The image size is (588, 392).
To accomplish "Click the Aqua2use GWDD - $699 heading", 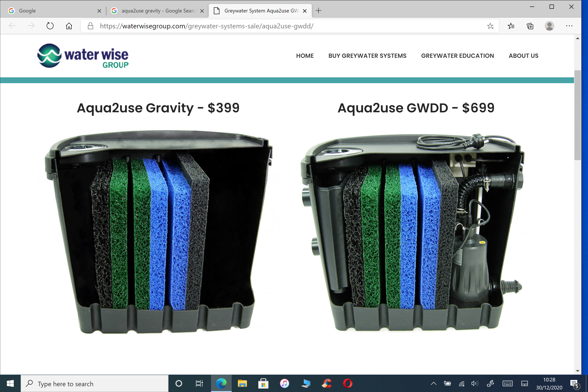I will tap(416, 108).
